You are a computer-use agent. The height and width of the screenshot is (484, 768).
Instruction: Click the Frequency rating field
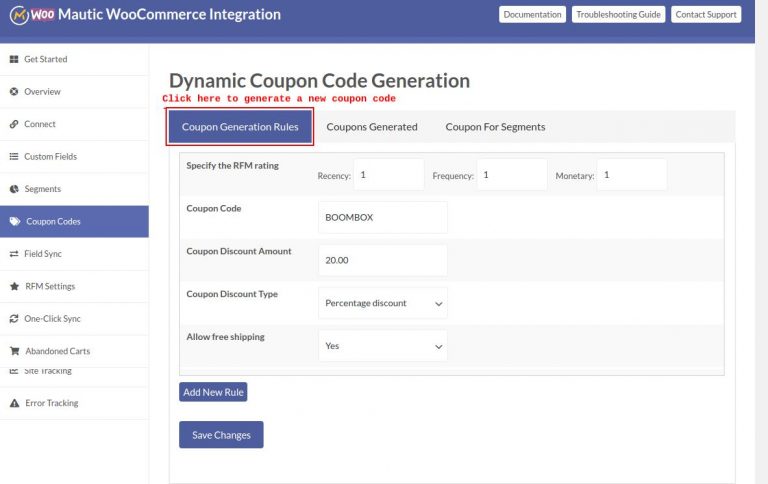pyautogui.click(x=512, y=175)
